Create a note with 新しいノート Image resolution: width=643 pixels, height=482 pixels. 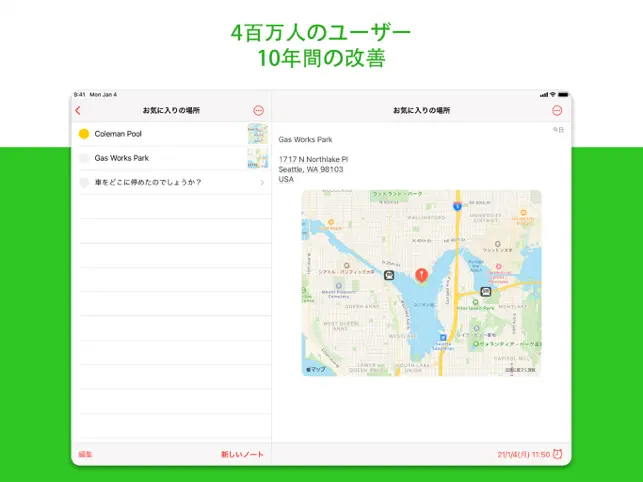tap(242, 454)
